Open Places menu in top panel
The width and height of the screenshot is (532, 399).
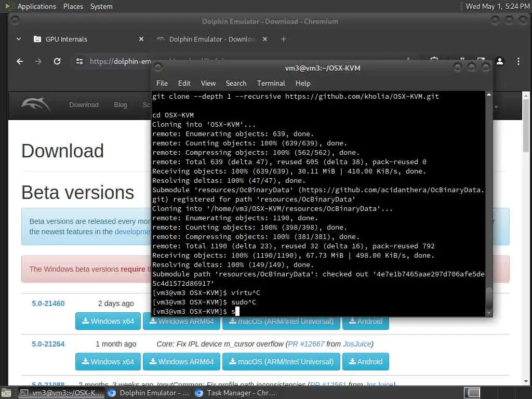point(73,6)
